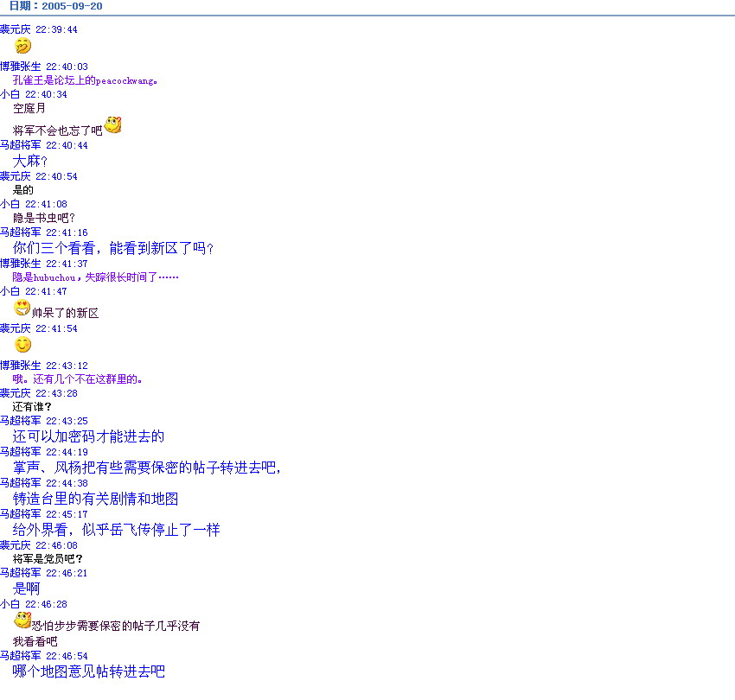Click sender line 马超将军 22:46:54
This screenshot has height=700, width=735.
coord(44,656)
